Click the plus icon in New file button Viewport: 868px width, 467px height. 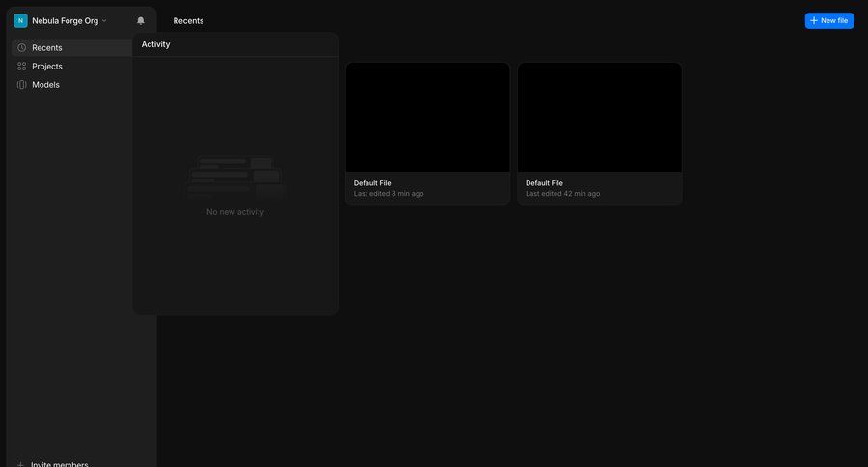tap(814, 20)
